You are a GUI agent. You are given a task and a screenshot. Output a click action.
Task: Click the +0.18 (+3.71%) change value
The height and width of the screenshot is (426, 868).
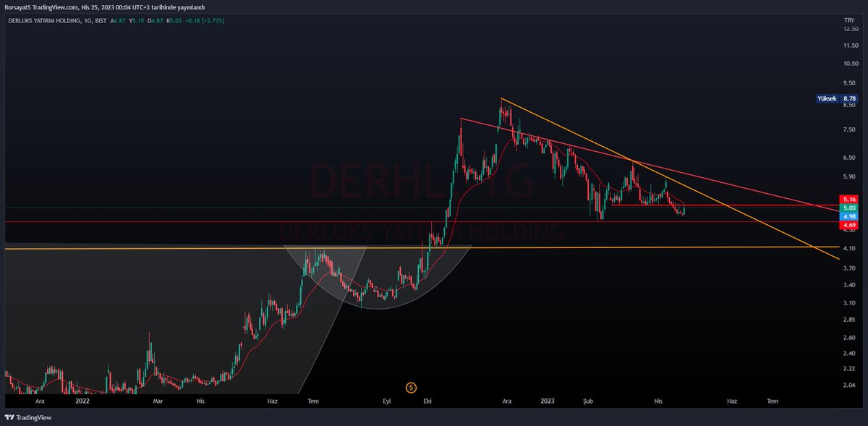(206, 21)
